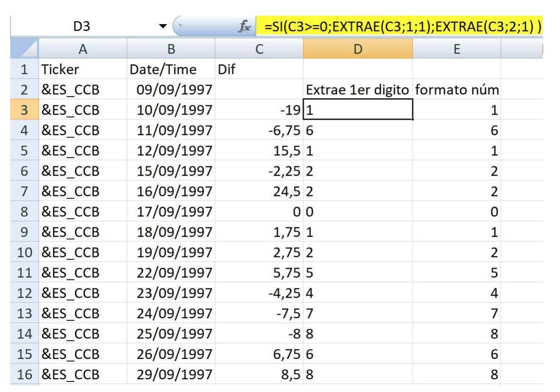This screenshot has width=560, height=392.
Task: Select the cell labeled Extrae 1er digito
Action: pos(358,90)
